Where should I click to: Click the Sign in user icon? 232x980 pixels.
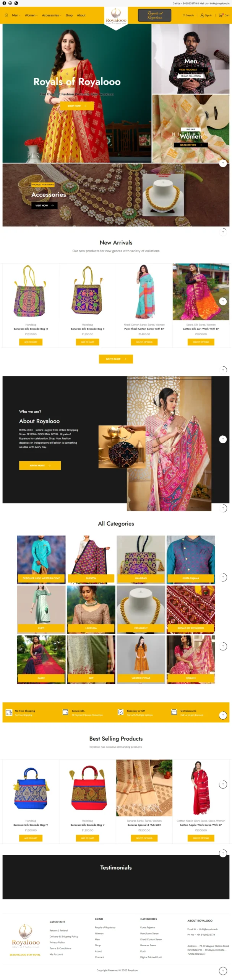[202, 15]
